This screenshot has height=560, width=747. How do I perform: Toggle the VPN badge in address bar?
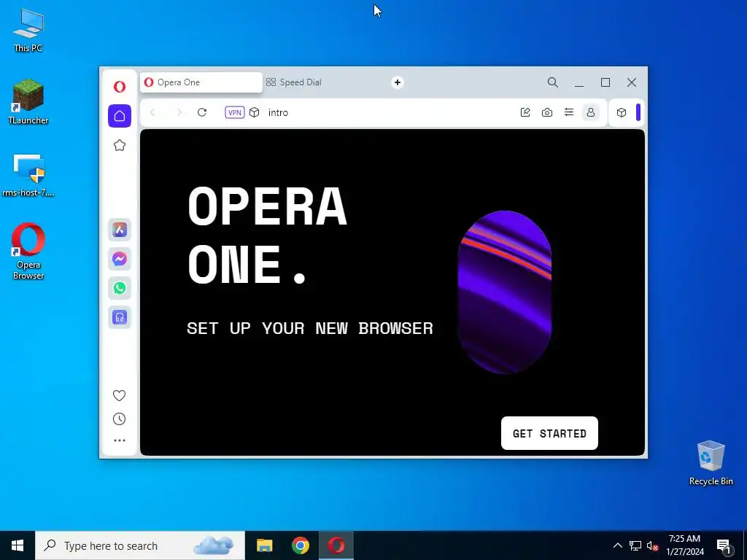tap(235, 112)
